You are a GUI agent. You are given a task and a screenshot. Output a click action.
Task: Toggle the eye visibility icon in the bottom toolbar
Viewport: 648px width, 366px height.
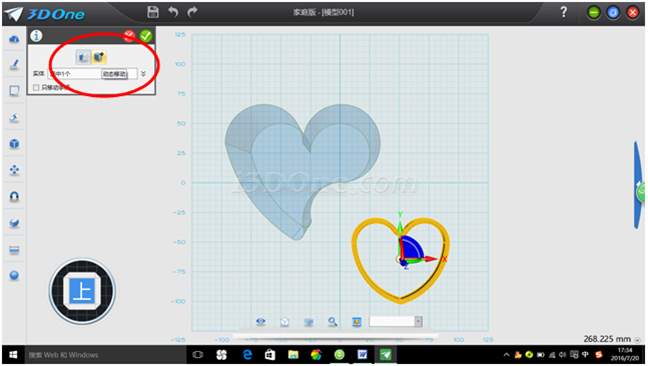[x=261, y=321]
